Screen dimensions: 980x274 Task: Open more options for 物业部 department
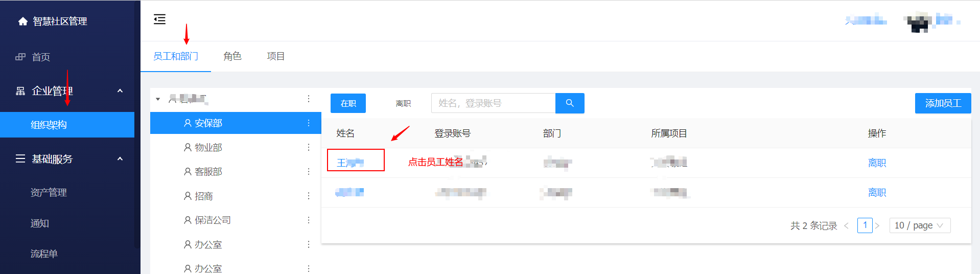[309, 147]
